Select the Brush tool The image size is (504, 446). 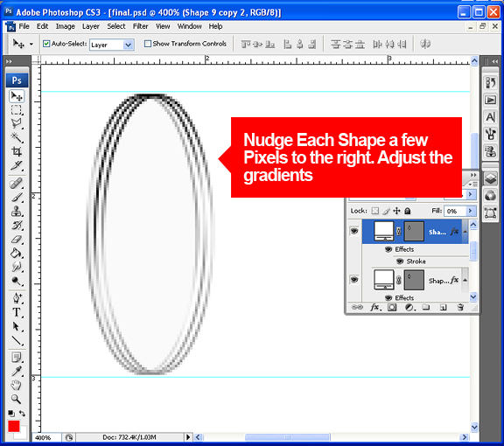17,198
